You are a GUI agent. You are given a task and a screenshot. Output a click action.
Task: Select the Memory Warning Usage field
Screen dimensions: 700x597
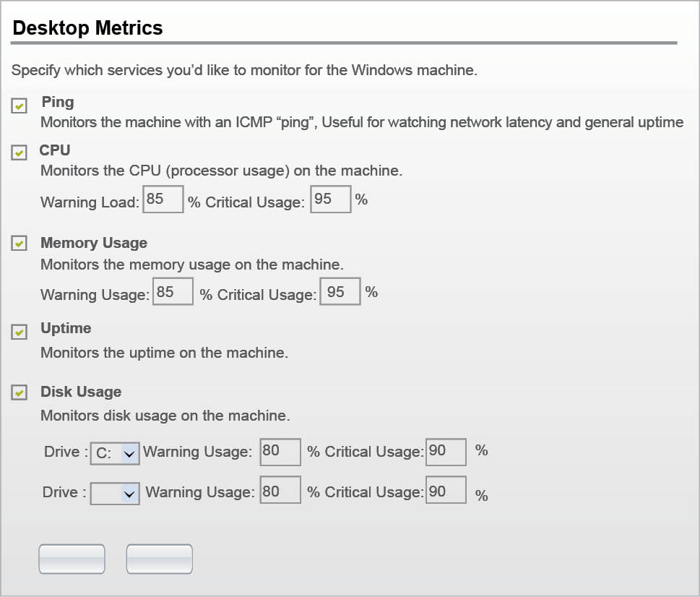click(x=173, y=292)
